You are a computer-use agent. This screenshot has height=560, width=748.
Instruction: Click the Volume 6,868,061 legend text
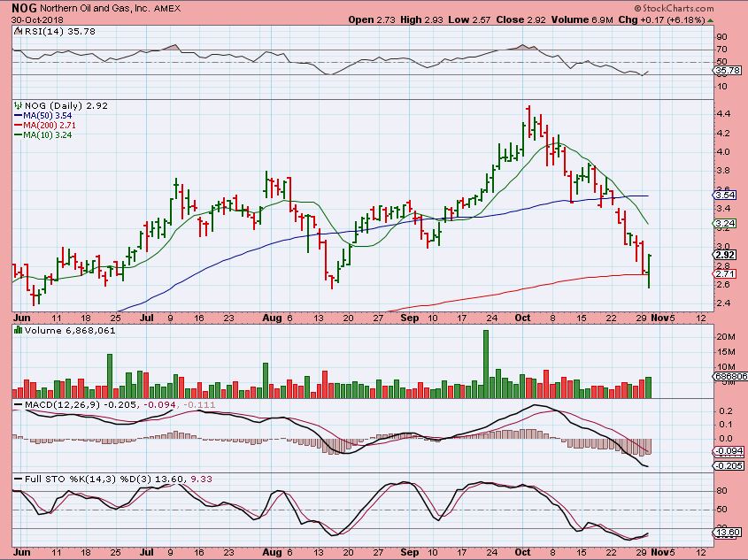click(70, 330)
